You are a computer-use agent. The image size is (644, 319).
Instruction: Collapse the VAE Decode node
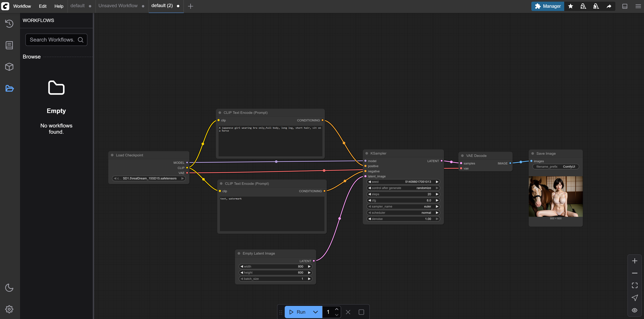(462, 156)
